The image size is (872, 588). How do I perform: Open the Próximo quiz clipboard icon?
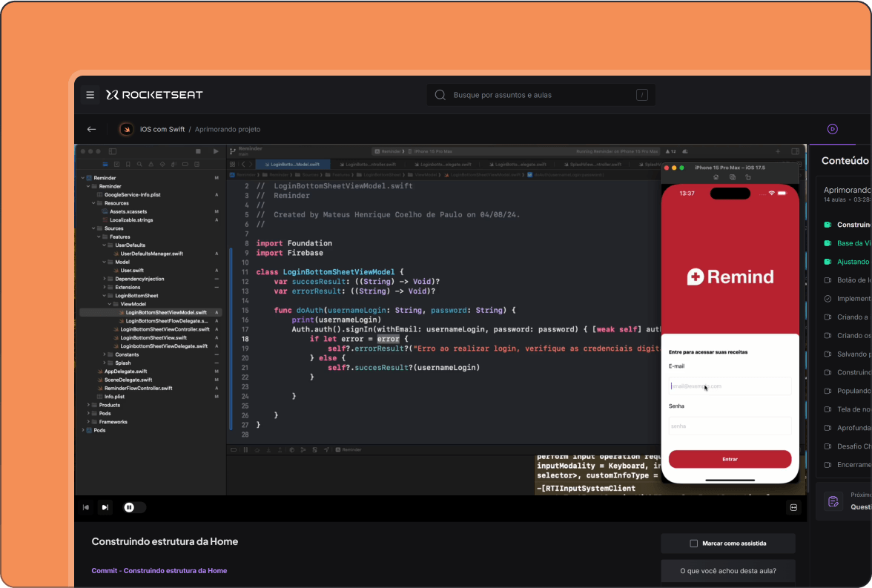click(x=833, y=502)
